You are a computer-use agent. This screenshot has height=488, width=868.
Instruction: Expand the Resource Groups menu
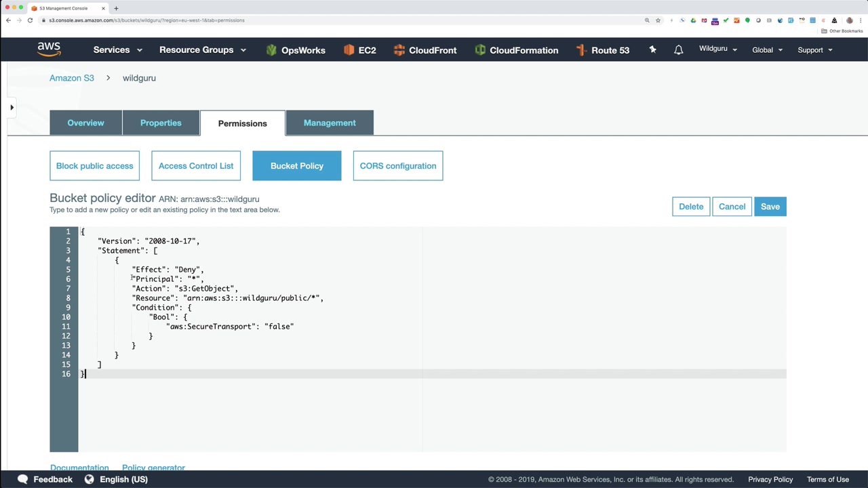point(203,49)
